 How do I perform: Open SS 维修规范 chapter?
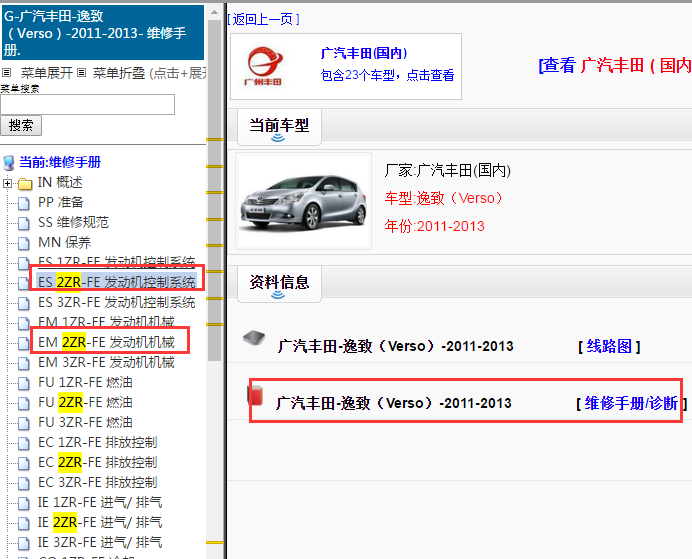coord(73,222)
